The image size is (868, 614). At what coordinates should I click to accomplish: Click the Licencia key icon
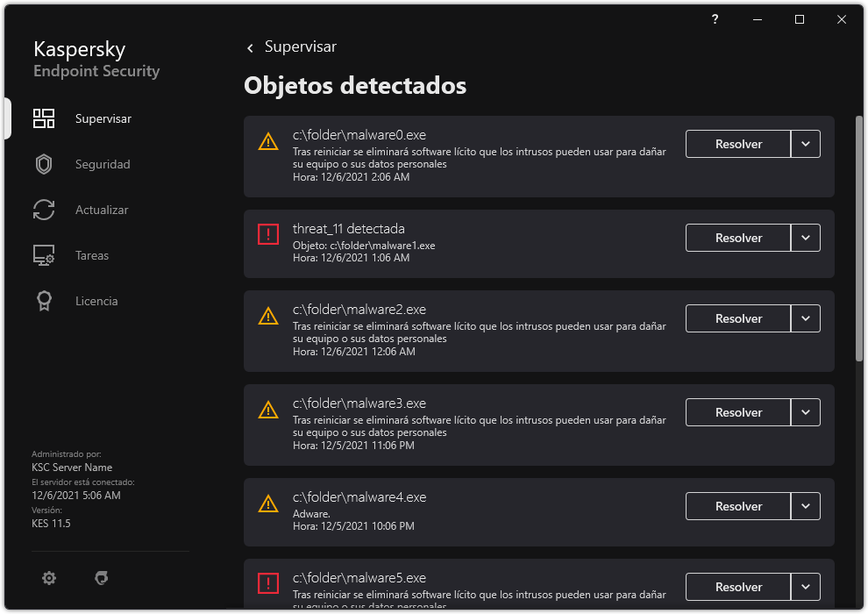(x=44, y=301)
